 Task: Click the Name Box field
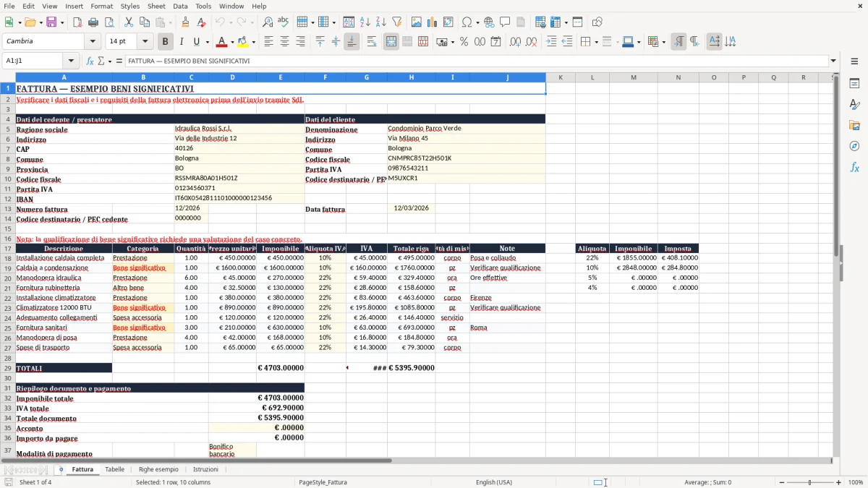(33, 61)
